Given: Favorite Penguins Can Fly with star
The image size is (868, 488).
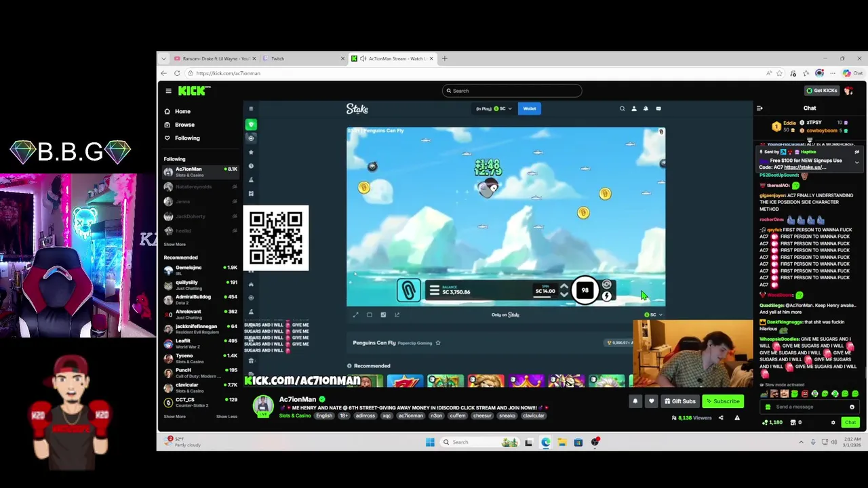Looking at the screenshot, I should click(438, 343).
